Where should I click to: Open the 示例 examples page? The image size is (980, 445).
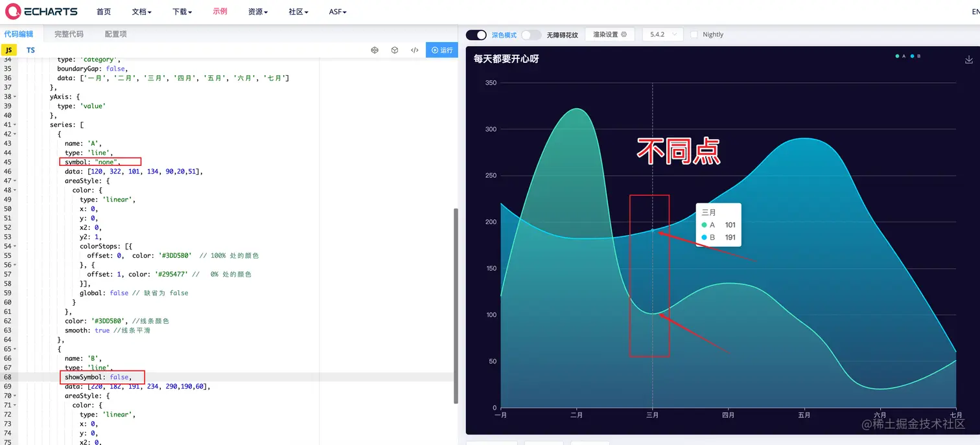pos(220,12)
